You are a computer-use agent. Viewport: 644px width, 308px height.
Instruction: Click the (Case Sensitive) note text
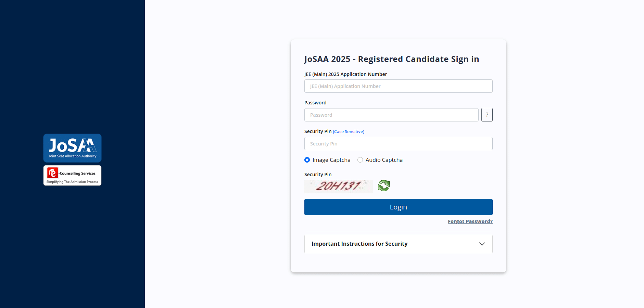tap(349, 132)
